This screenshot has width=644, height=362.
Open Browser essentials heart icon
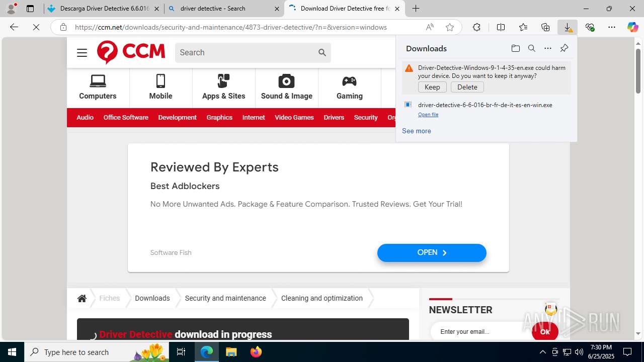click(590, 27)
